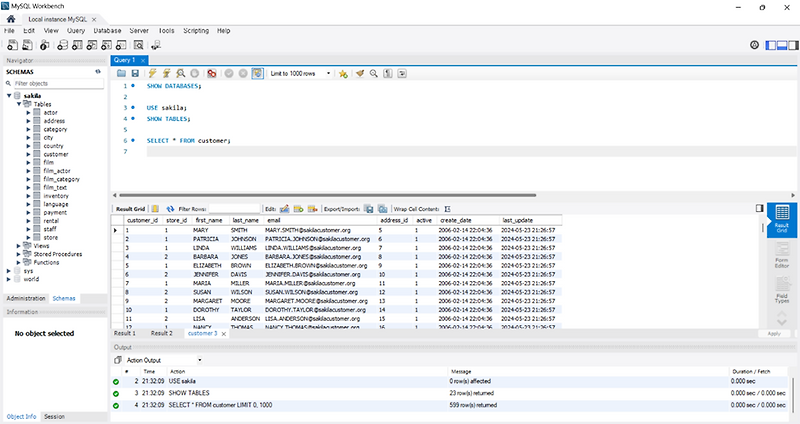
Task: Open the object inspector info icon
Action: tap(44, 45)
